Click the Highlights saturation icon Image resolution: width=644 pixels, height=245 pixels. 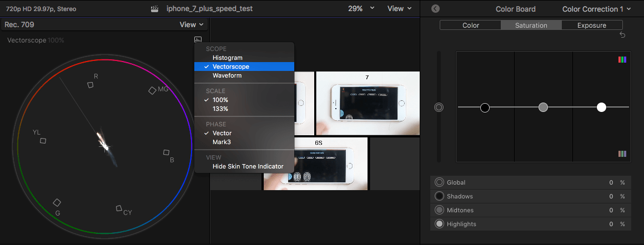tap(440, 224)
